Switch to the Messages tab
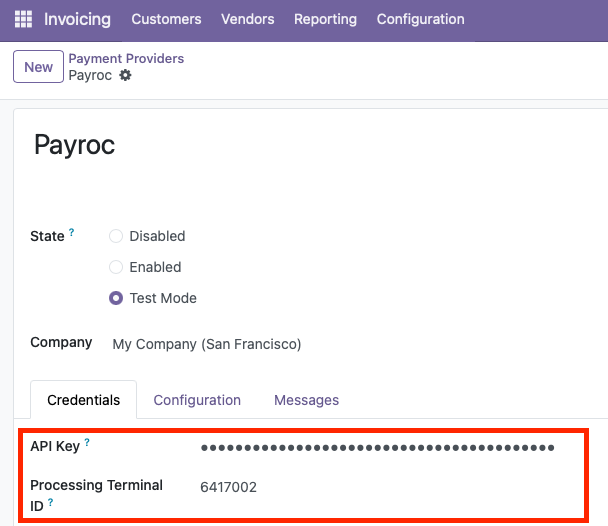 pos(306,400)
